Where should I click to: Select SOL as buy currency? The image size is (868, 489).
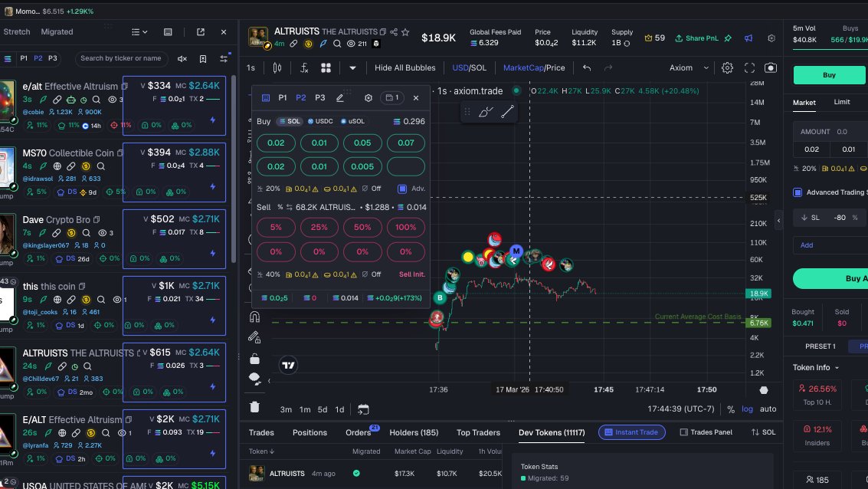click(x=290, y=121)
